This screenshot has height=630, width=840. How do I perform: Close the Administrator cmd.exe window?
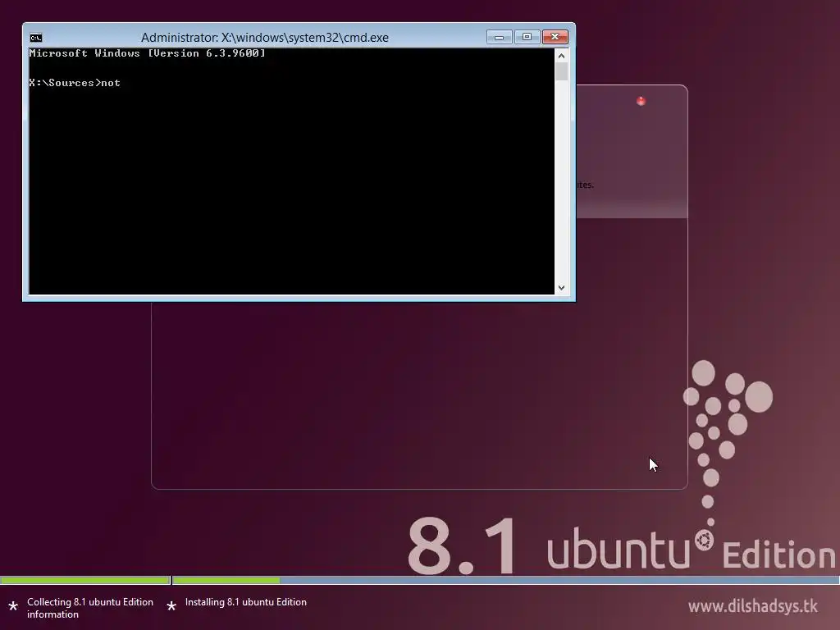[555, 37]
